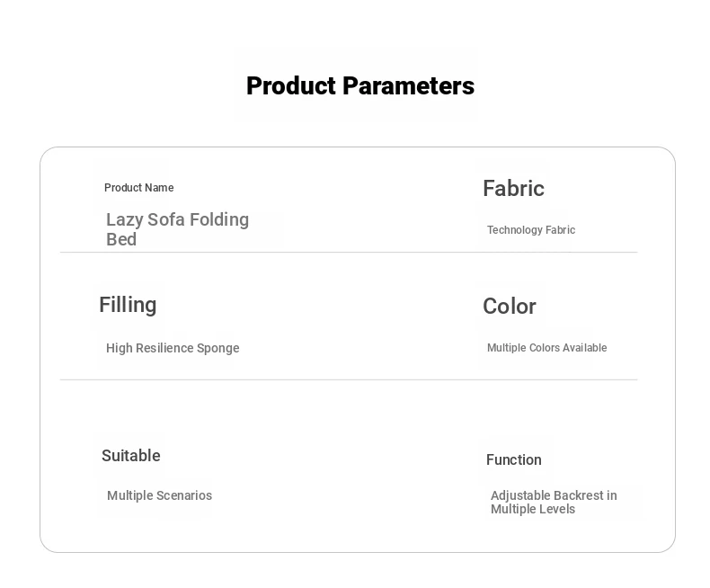
Task: Select the "Technology Fabric" value text
Action: [530, 230]
